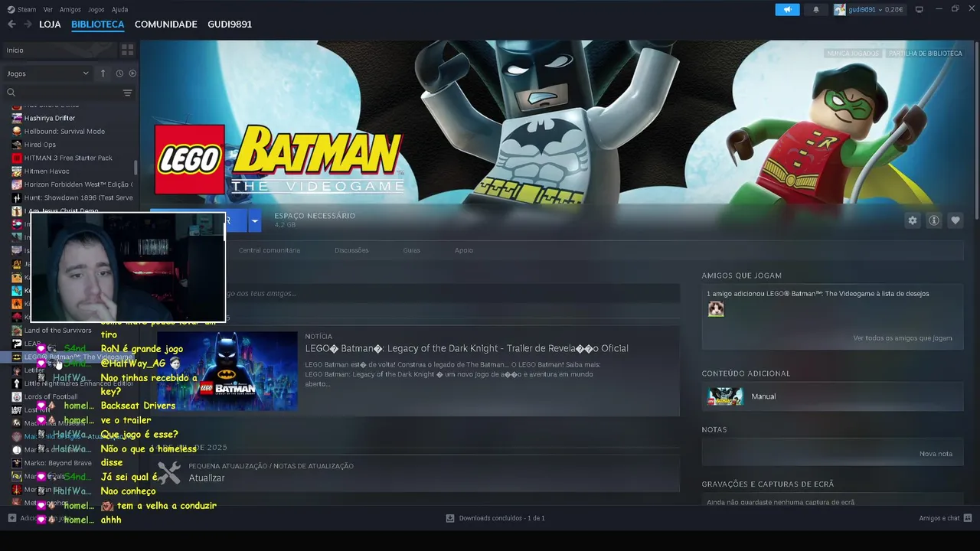Open the Legacy of the Dark Knight news title
The width and height of the screenshot is (980, 551).
(x=467, y=348)
